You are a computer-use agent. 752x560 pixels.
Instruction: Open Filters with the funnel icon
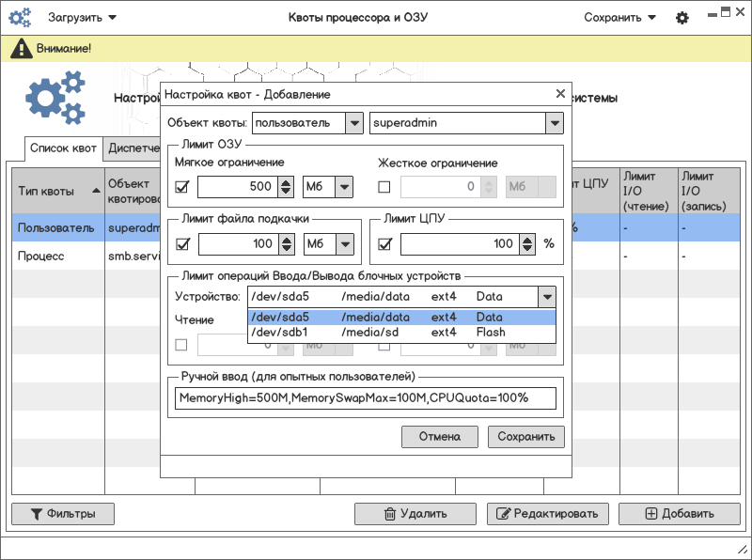[x=63, y=514]
